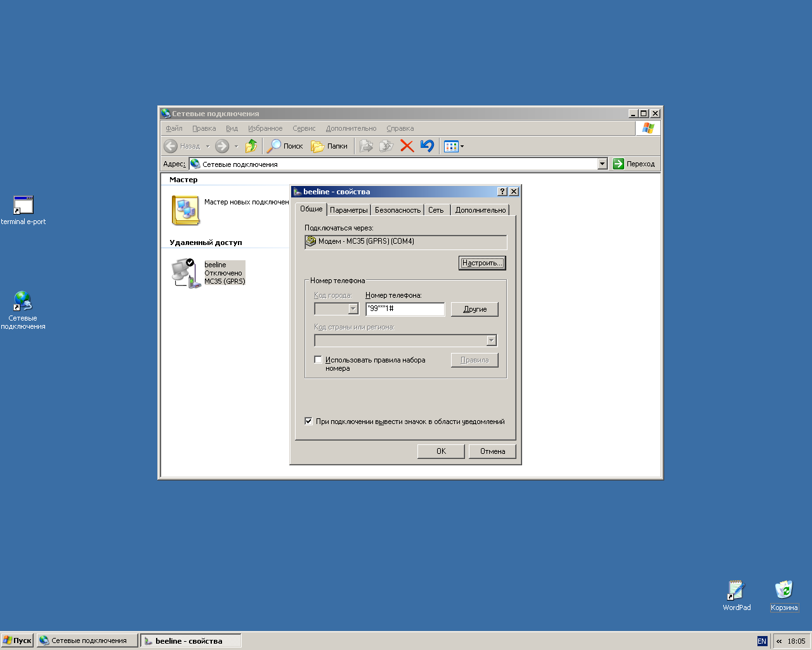Click the blue undo arrow icon
The image size is (812, 650).
(427, 146)
